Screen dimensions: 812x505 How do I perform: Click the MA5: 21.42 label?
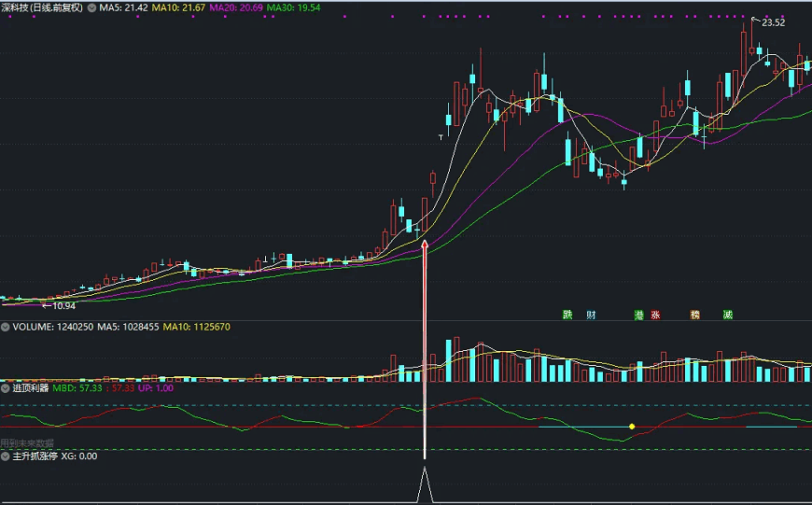point(123,7)
